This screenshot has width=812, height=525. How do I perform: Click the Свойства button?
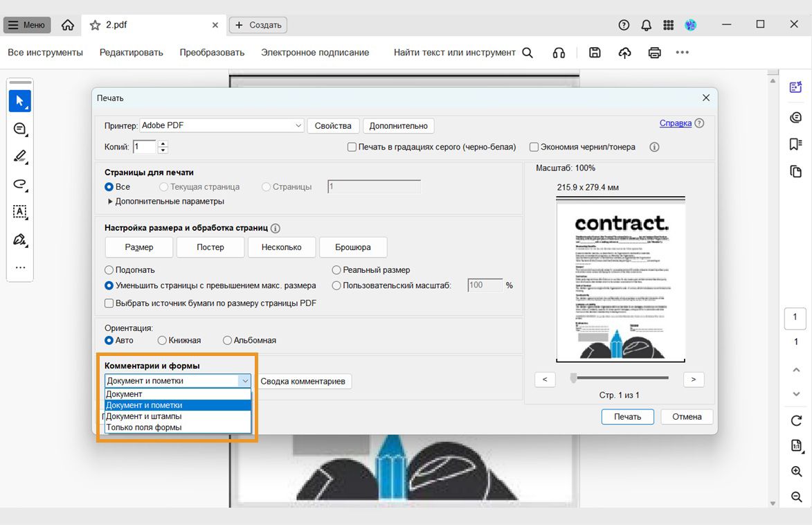tap(333, 126)
